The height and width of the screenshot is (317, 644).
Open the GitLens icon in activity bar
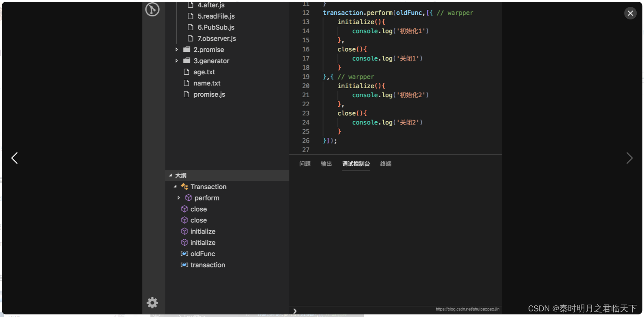tap(152, 9)
